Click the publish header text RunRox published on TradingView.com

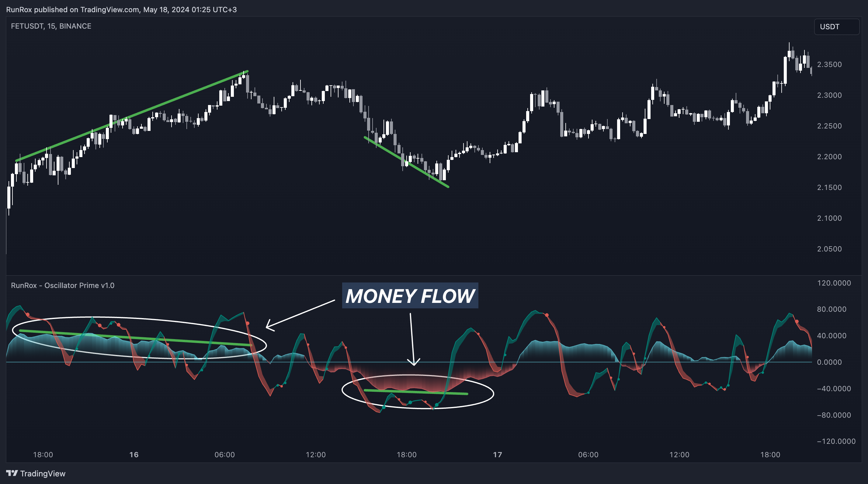[72, 9]
